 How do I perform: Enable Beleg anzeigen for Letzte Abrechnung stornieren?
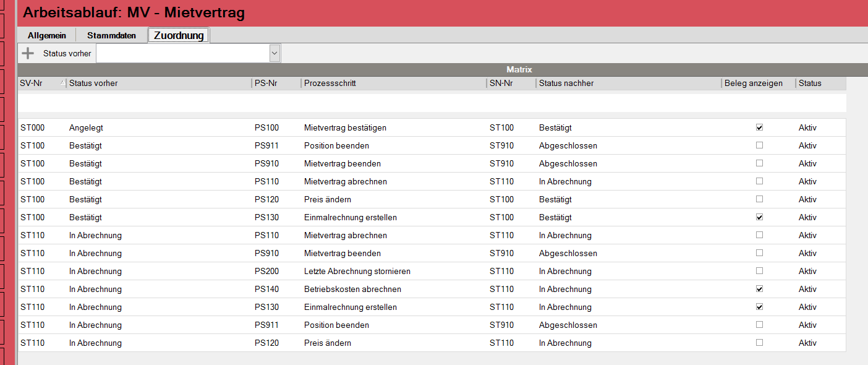pyautogui.click(x=759, y=271)
